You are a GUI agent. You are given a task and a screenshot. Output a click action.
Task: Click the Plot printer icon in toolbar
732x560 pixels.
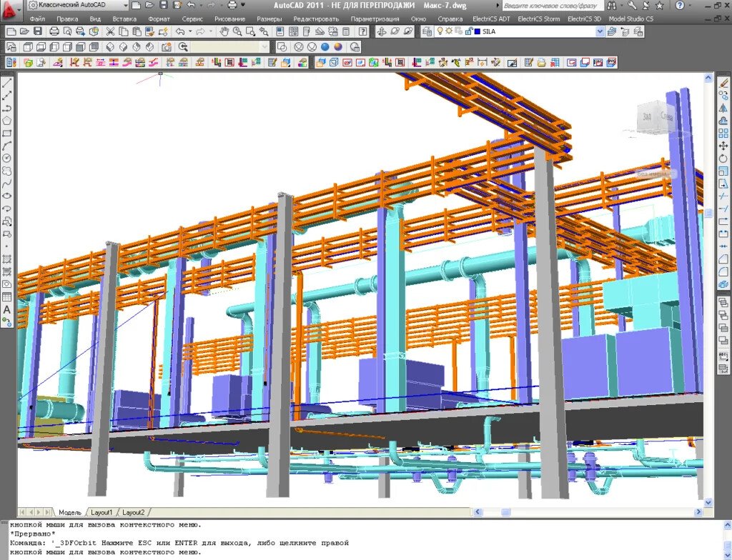coord(54,31)
